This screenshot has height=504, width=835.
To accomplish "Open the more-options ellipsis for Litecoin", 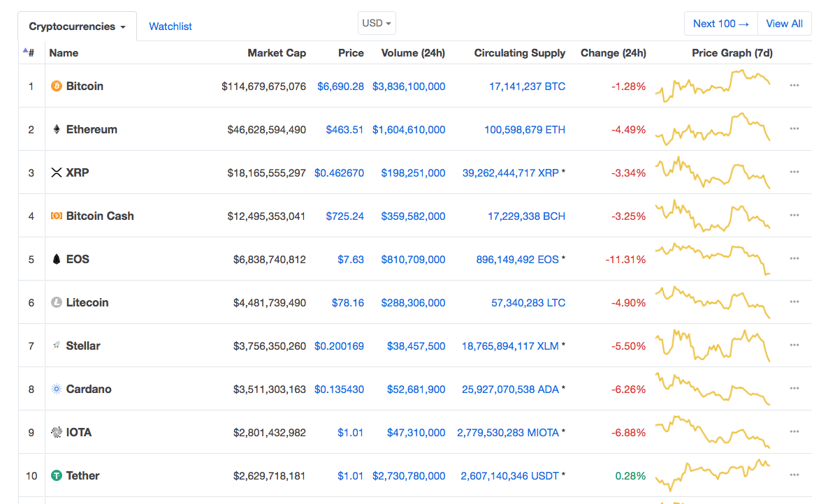I will coord(794,302).
